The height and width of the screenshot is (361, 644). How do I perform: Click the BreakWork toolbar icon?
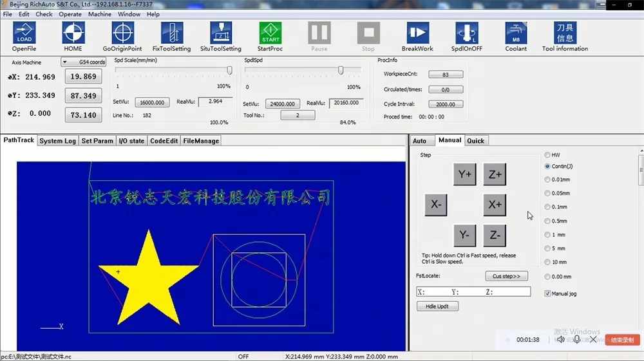pos(418,33)
